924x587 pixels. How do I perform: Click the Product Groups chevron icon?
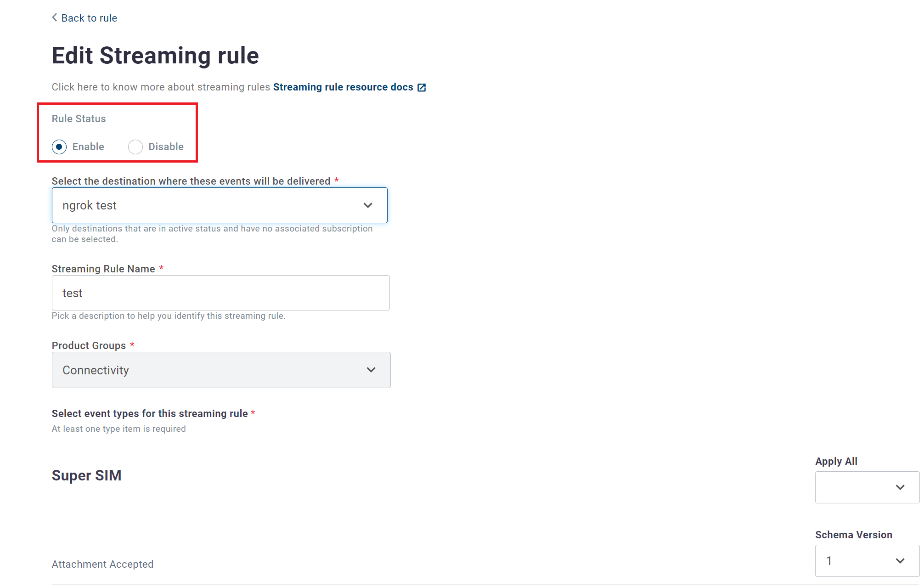click(371, 370)
